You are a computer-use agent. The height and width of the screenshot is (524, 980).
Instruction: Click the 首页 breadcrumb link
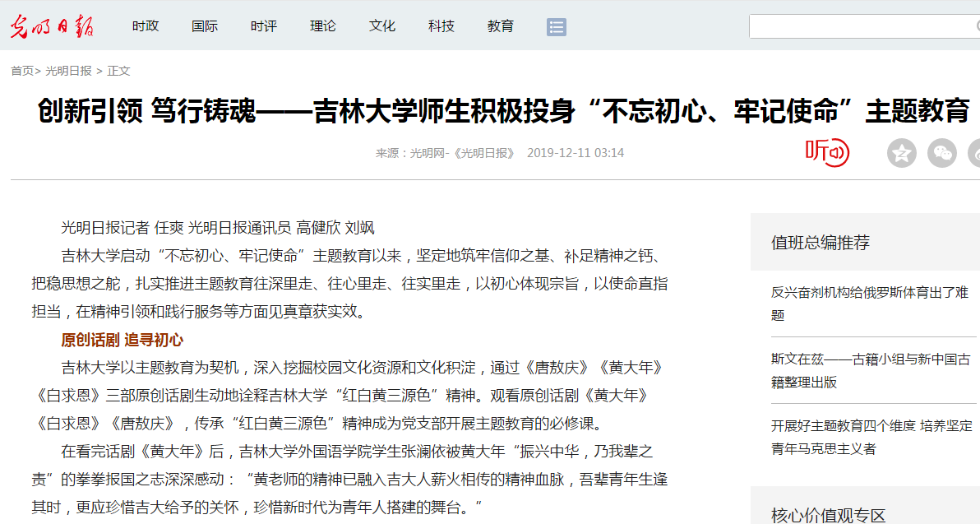point(22,71)
